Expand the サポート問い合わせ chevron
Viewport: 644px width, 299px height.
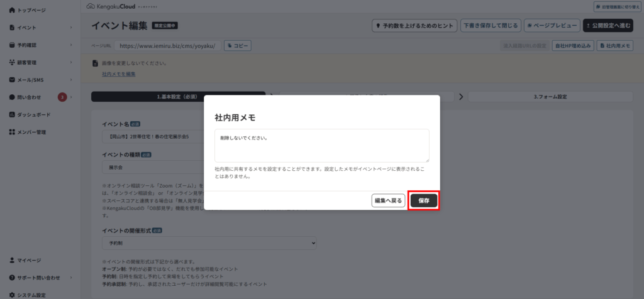(71, 278)
